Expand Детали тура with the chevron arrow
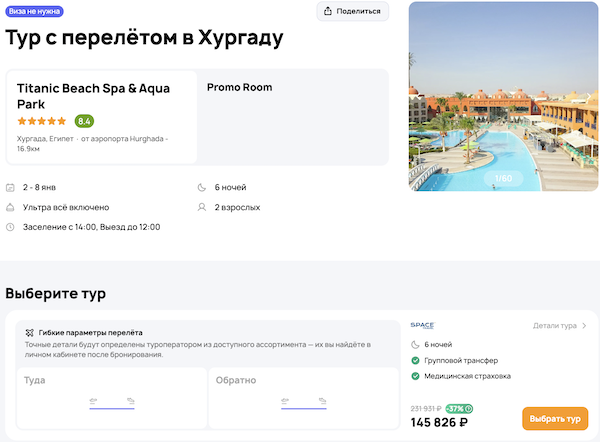This screenshot has width=600, height=442. pyautogui.click(x=584, y=325)
